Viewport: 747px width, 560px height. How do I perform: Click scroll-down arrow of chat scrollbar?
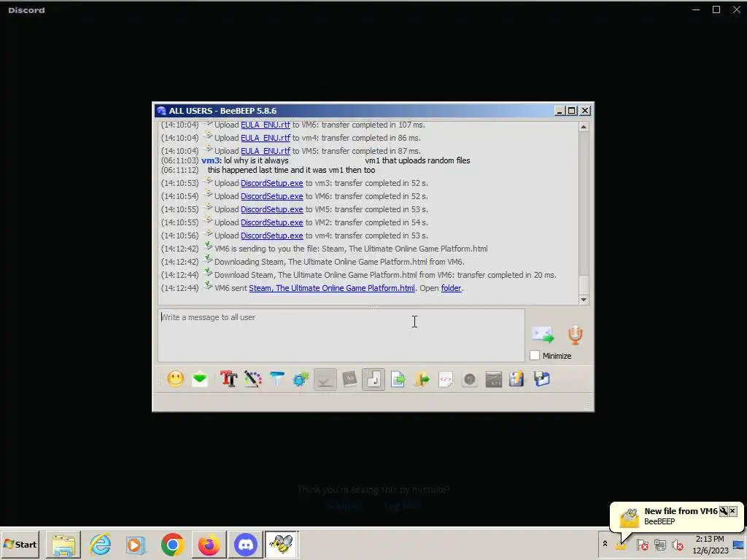pos(583,300)
